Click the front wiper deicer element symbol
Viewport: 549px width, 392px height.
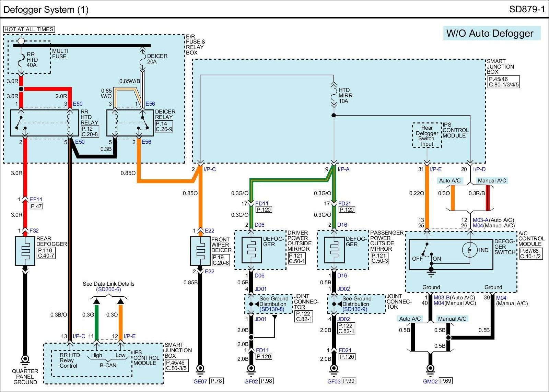point(200,251)
